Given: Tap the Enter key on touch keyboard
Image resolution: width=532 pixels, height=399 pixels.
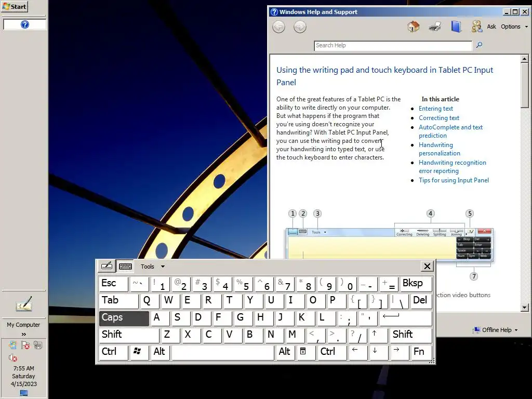Looking at the screenshot, I should tap(405, 317).
